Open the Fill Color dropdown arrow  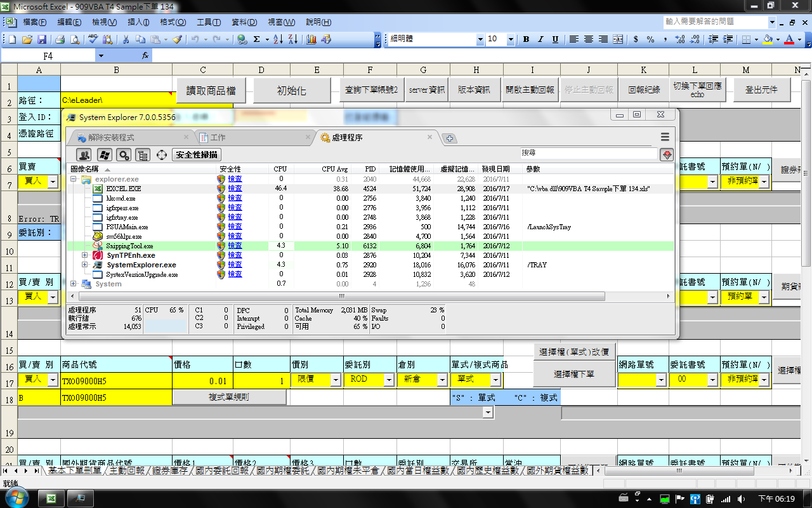click(x=778, y=39)
